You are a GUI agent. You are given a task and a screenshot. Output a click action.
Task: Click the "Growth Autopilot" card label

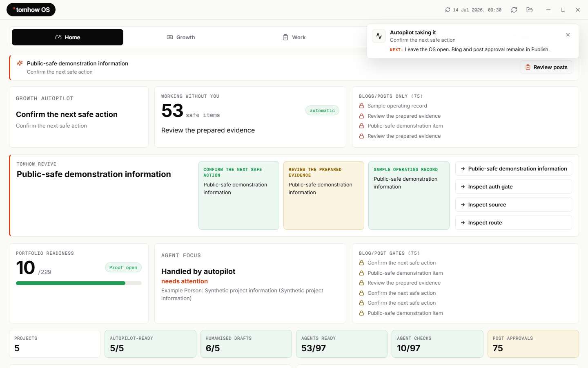[45, 99]
